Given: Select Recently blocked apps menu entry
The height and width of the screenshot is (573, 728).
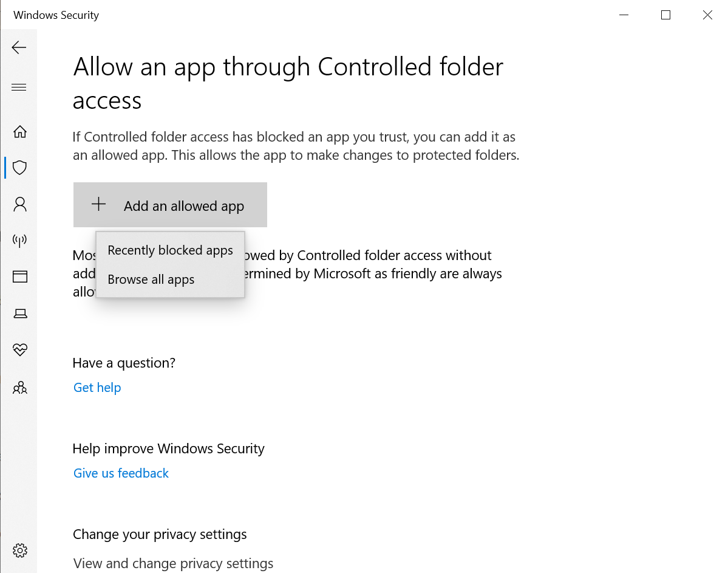Looking at the screenshot, I should coord(170,250).
